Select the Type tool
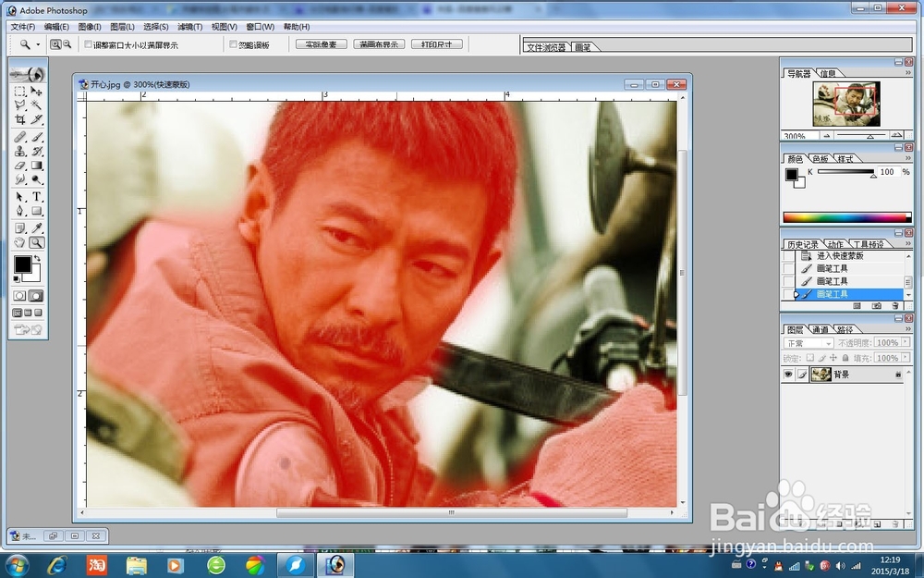This screenshot has width=924, height=578. (x=37, y=196)
